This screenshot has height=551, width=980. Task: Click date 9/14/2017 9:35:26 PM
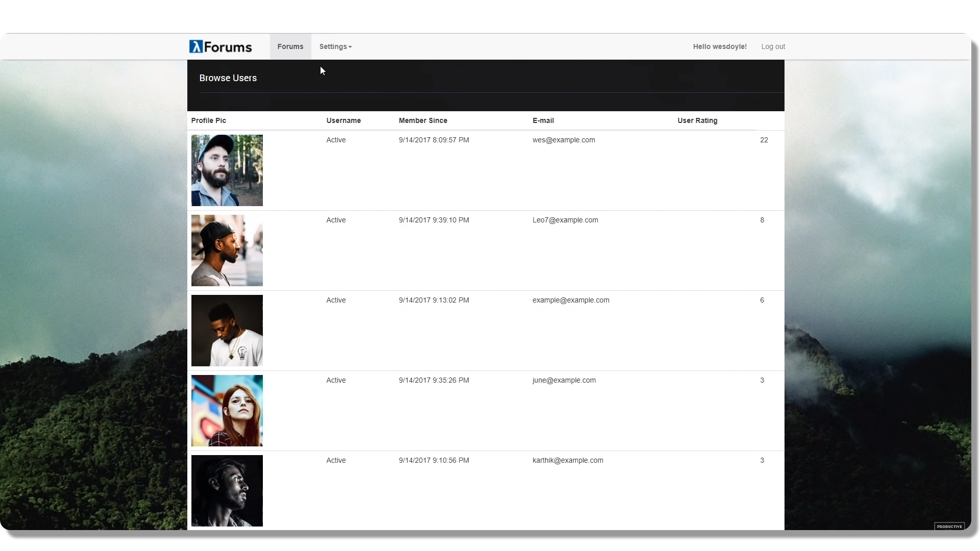tap(434, 380)
